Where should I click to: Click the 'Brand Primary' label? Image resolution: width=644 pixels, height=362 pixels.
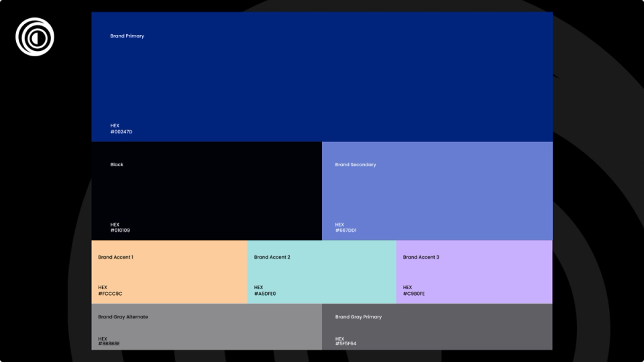(127, 36)
